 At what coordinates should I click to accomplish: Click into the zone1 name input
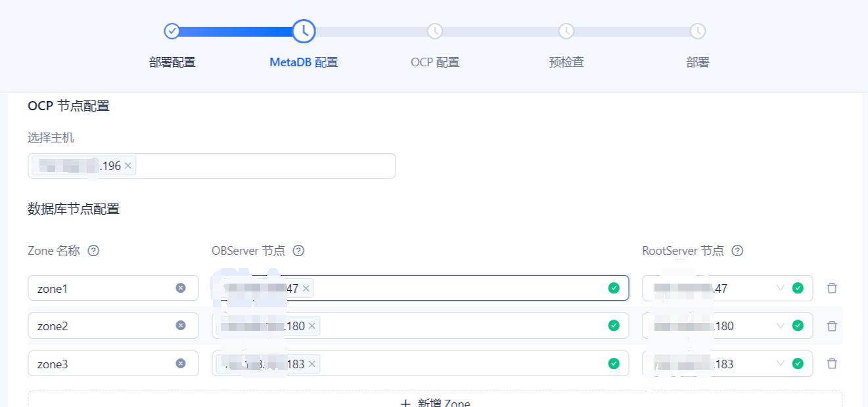coord(113,288)
